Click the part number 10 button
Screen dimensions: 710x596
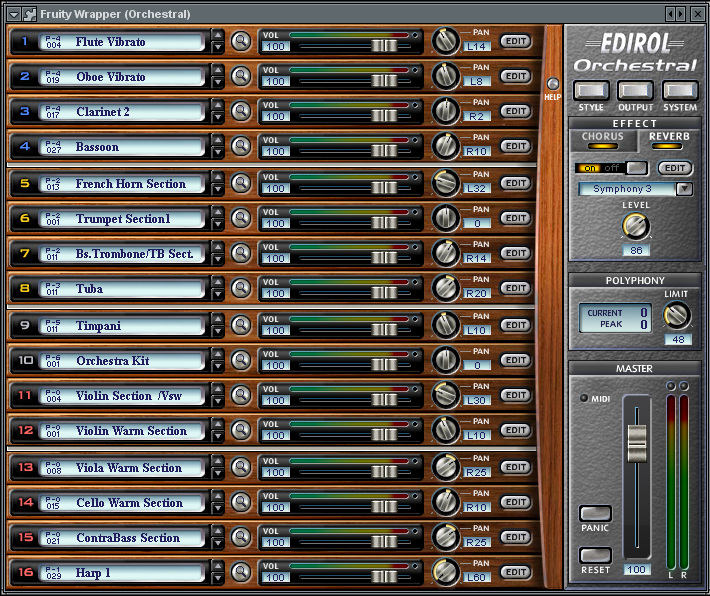(25, 360)
